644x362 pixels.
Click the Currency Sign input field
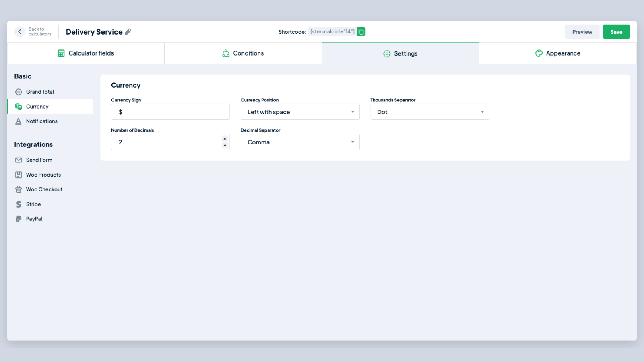(x=170, y=112)
